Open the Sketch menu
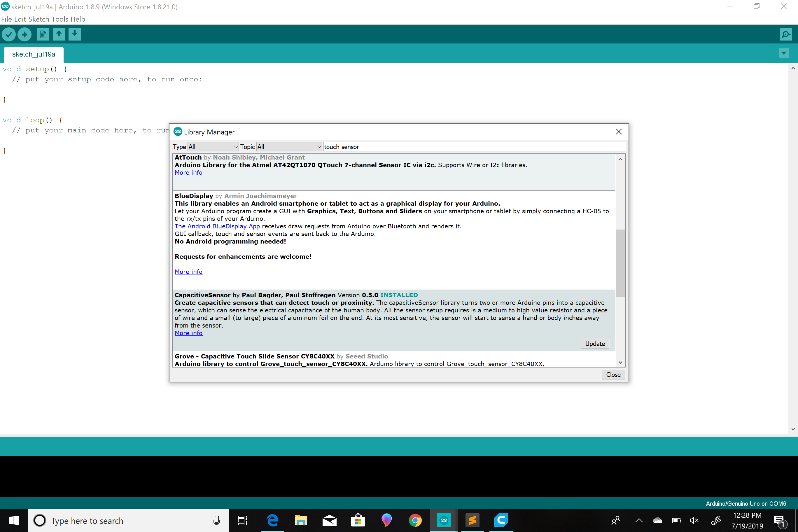Viewport: 798px width, 532px height. [39, 19]
